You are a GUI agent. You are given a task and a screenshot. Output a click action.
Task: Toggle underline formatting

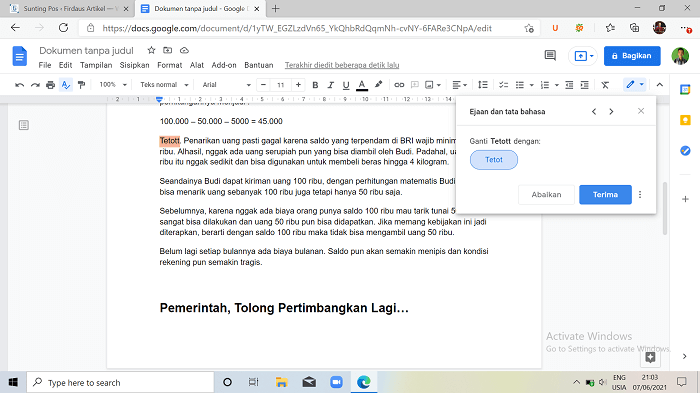pos(346,85)
